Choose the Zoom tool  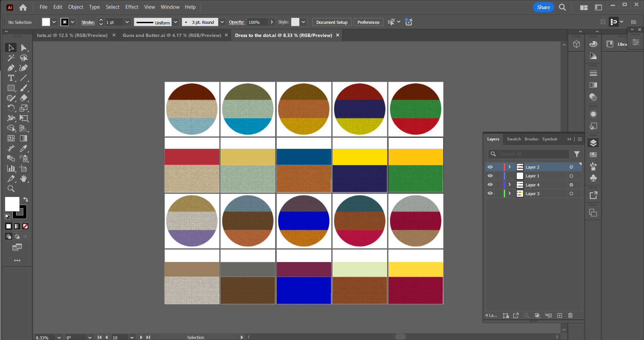tap(11, 189)
